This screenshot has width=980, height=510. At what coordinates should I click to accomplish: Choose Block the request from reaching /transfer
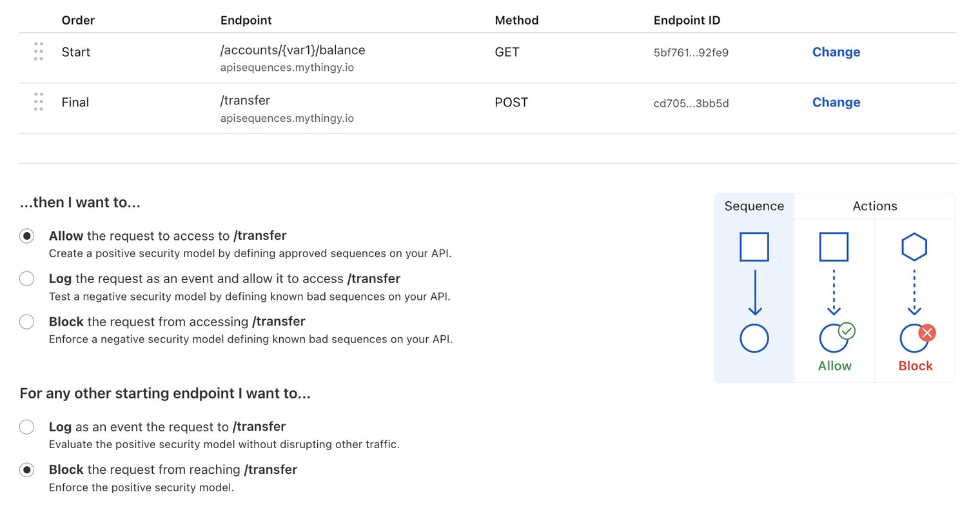pos(26,470)
